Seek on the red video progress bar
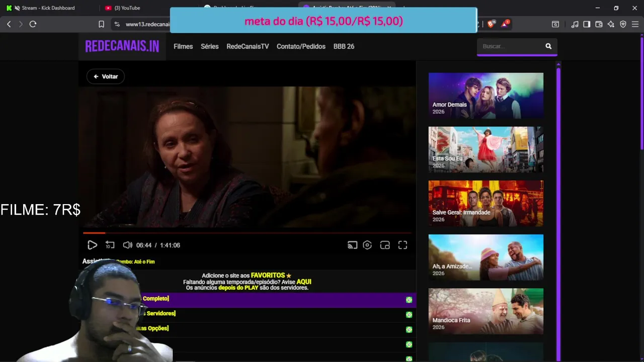 point(247,233)
